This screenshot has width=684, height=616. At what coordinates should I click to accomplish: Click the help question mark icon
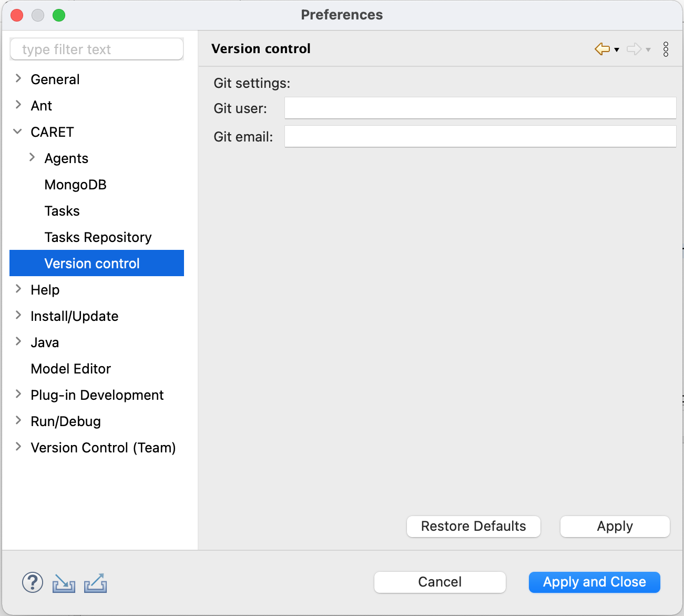point(32,582)
